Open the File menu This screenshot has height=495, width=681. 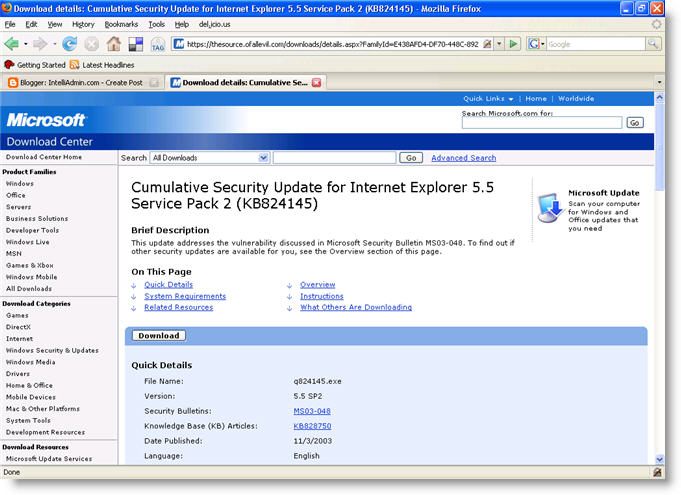tap(10, 24)
